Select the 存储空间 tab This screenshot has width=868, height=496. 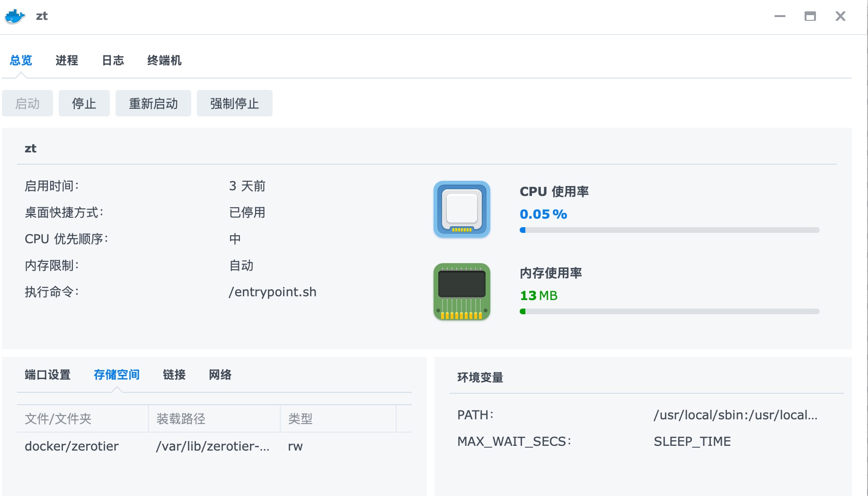pyautogui.click(x=116, y=375)
